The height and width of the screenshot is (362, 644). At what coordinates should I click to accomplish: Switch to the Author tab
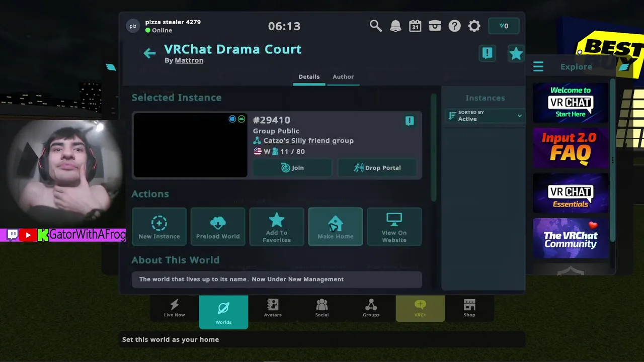(343, 77)
